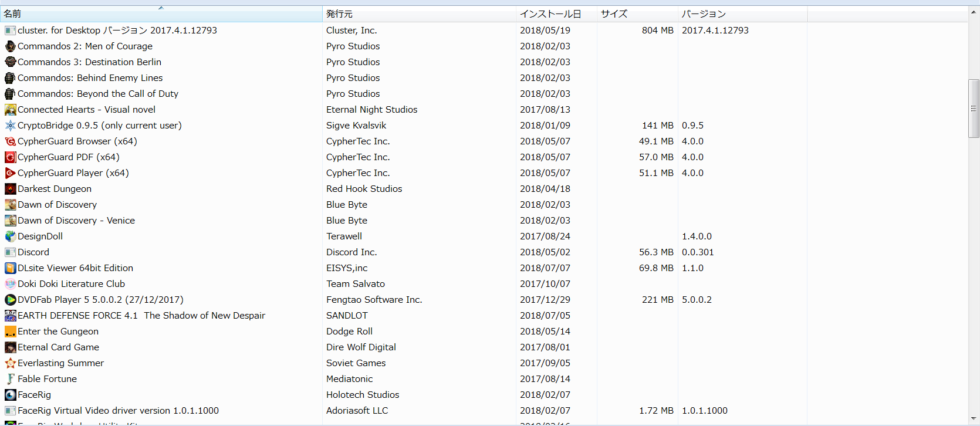Click the publisher "Team Salvato"
The width and height of the screenshot is (980, 426).
(x=356, y=284)
